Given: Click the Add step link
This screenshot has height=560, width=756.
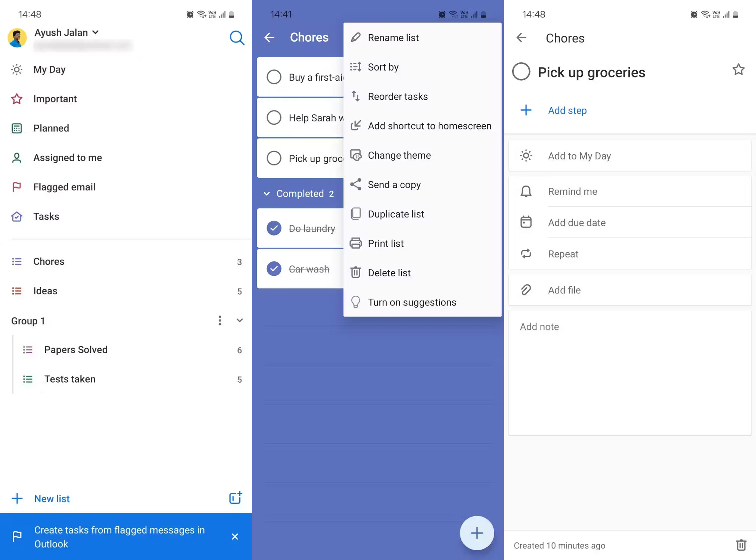Looking at the screenshot, I should (x=567, y=110).
